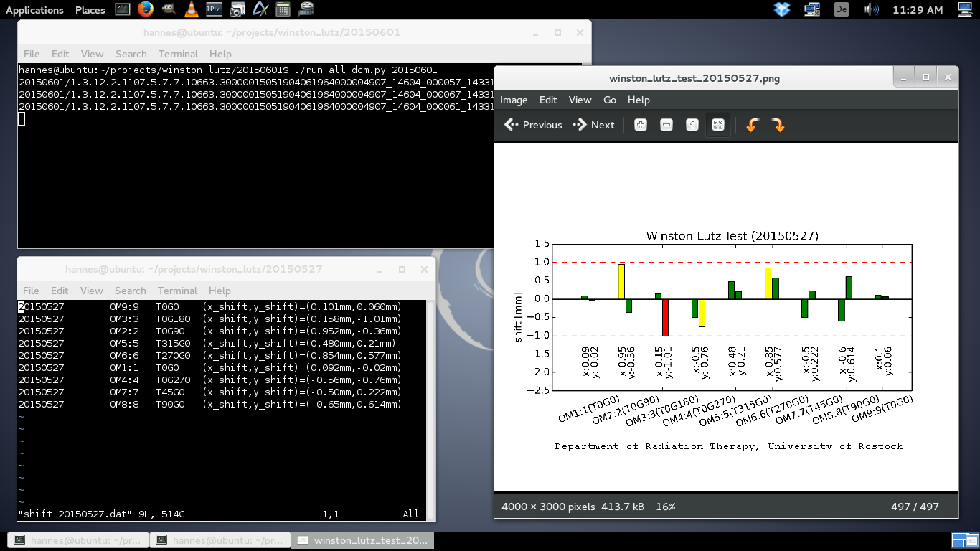Image resolution: width=980 pixels, height=551 pixels.
Task: Zoom out of the image
Action: click(x=666, y=125)
